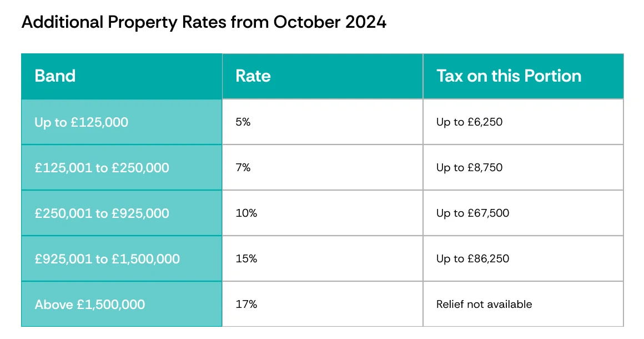Click the 'Tax on this Portion' header
The height and width of the screenshot is (339, 644).
[x=523, y=76]
